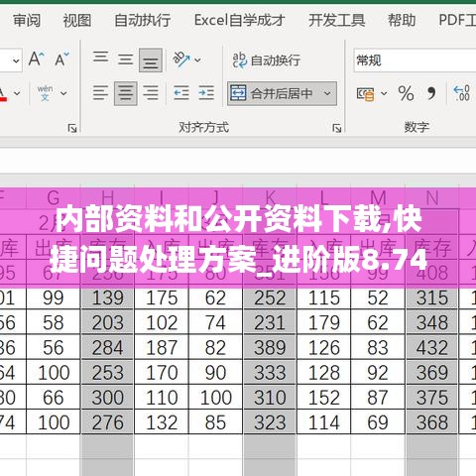Select cell with value 132
This screenshot has height=476, width=476.
click(x=162, y=422)
